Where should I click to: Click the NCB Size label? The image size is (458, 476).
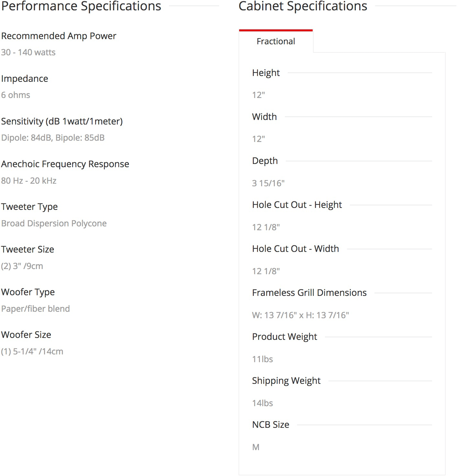coord(271,425)
